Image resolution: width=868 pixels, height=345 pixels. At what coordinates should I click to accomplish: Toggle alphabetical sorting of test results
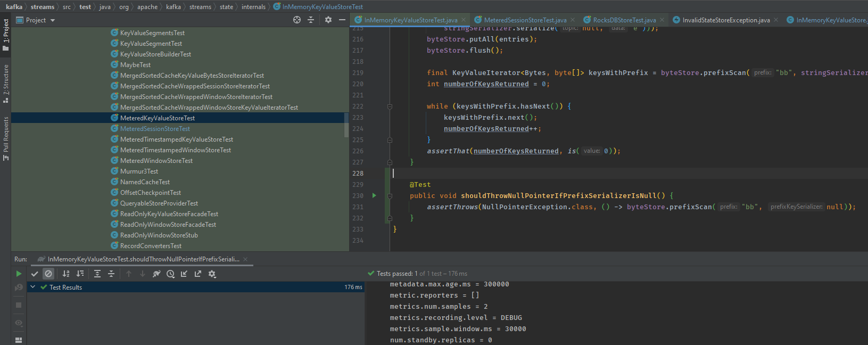point(66,274)
